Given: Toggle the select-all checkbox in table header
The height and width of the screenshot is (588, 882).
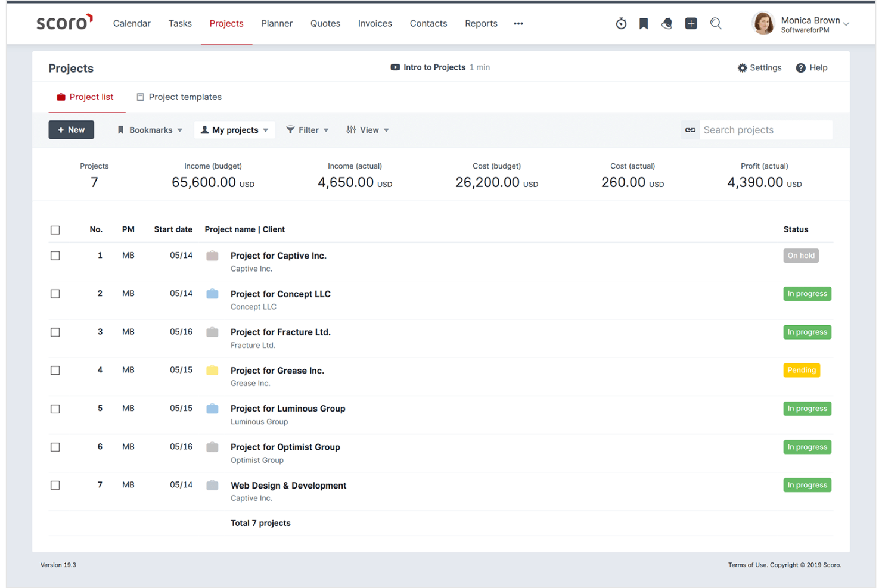Looking at the screenshot, I should tap(55, 230).
